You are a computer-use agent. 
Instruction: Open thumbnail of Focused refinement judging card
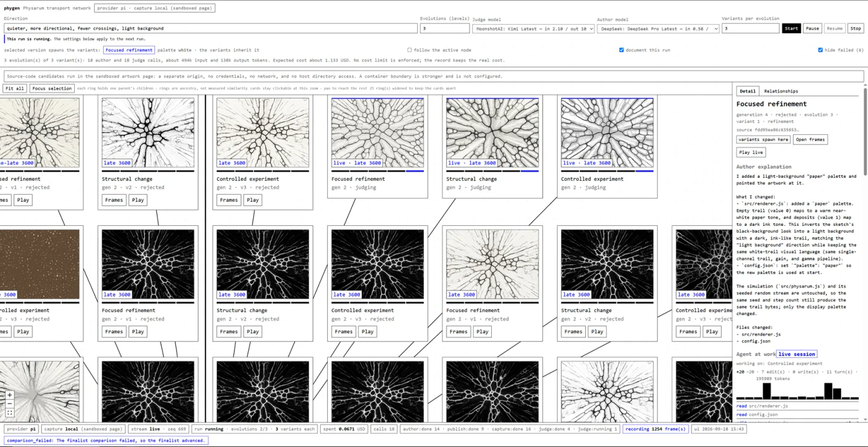pyautogui.click(x=377, y=133)
